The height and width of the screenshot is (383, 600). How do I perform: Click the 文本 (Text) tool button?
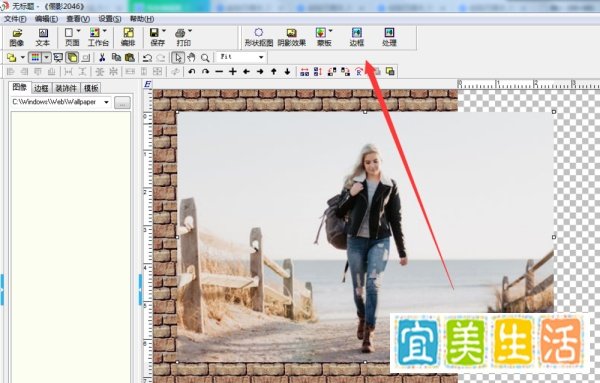[42, 37]
